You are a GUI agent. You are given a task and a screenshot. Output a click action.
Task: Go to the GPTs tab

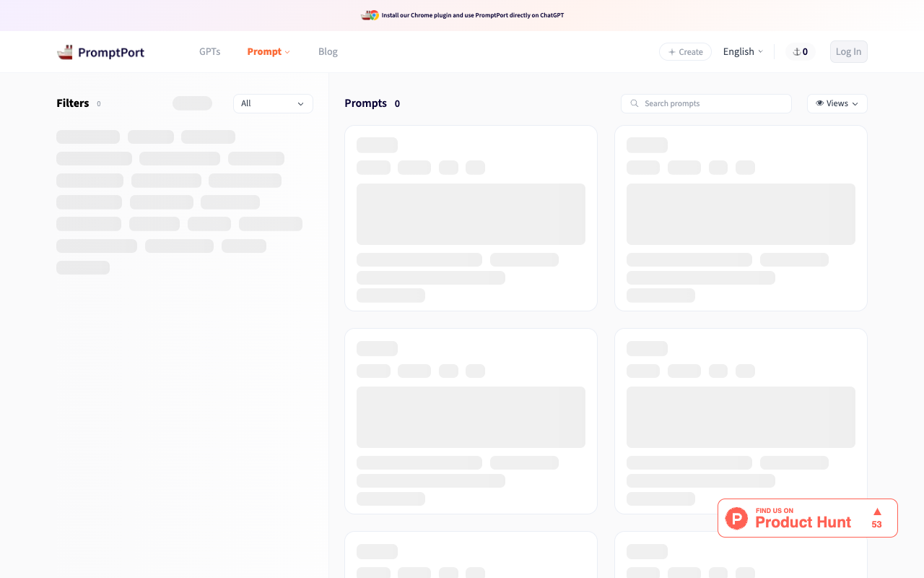point(210,52)
